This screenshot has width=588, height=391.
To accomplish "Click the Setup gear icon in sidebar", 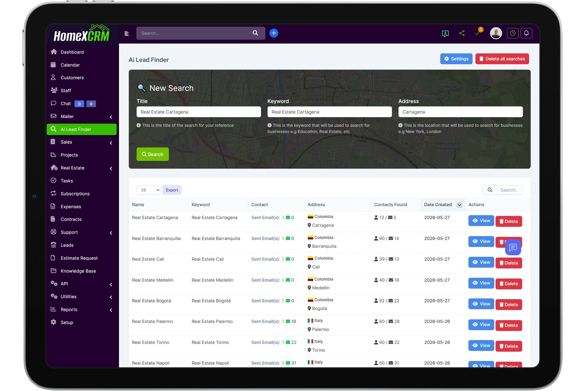I will tap(54, 322).
